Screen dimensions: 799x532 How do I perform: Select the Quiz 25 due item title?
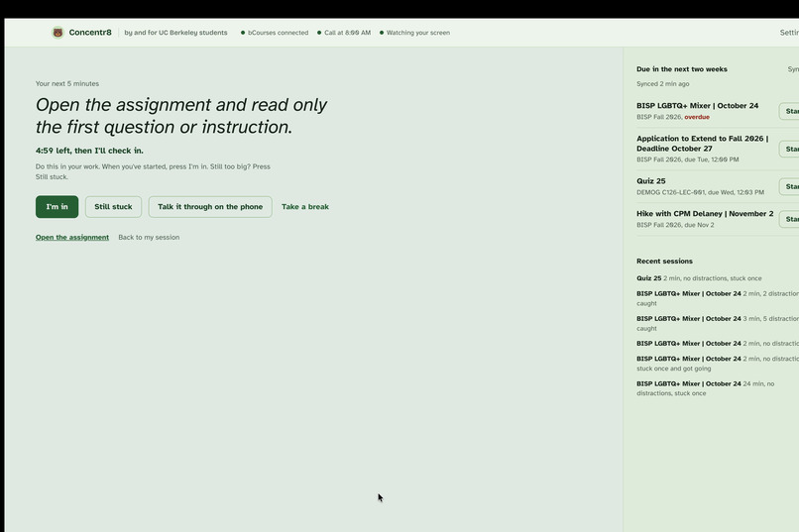click(x=650, y=181)
